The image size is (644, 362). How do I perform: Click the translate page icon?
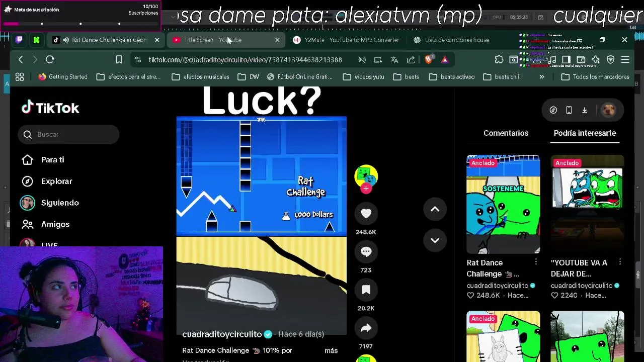tap(394, 60)
